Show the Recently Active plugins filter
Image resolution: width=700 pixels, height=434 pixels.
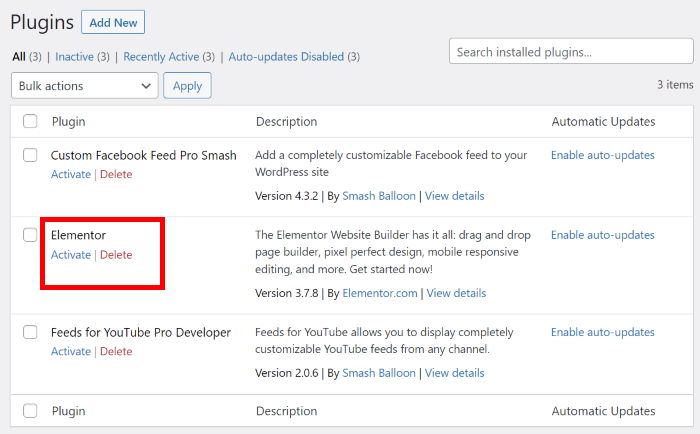(x=161, y=57)
